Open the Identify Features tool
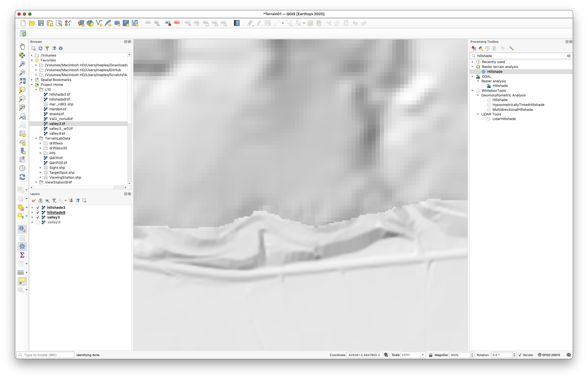588x379 pixels. (x=22, y=229)
